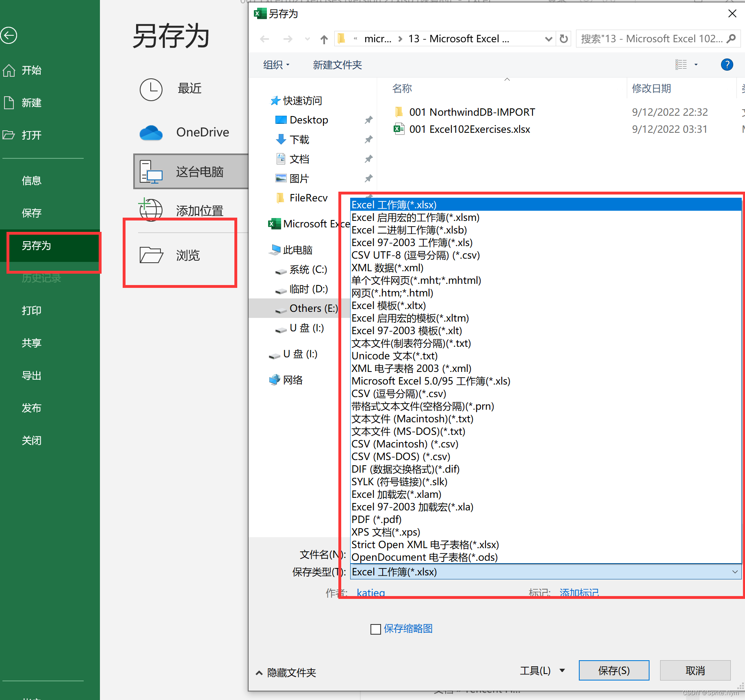
Task: Select 系统 (C:) drive in tree
Action: [x=301, y=270]
